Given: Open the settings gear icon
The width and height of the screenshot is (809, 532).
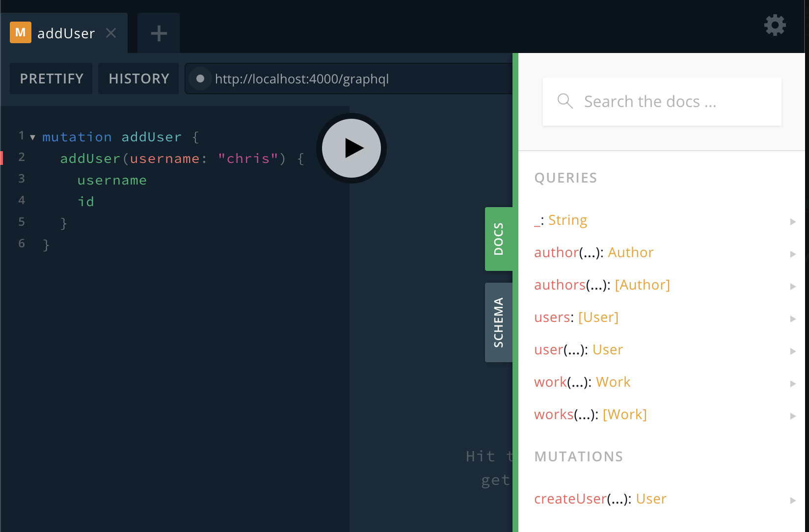Looking at the screenshot, I should [x=775, y=25].
